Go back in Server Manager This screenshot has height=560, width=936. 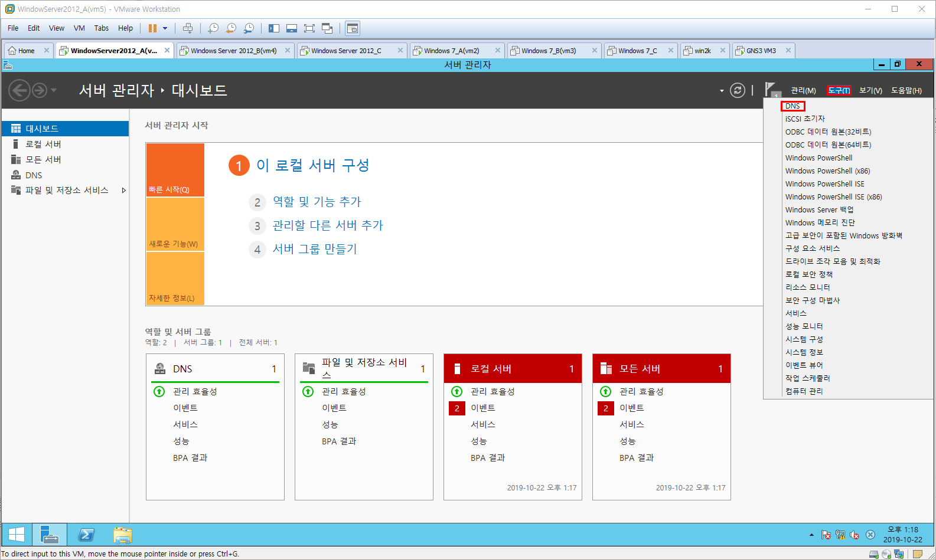tap(19, 90)
